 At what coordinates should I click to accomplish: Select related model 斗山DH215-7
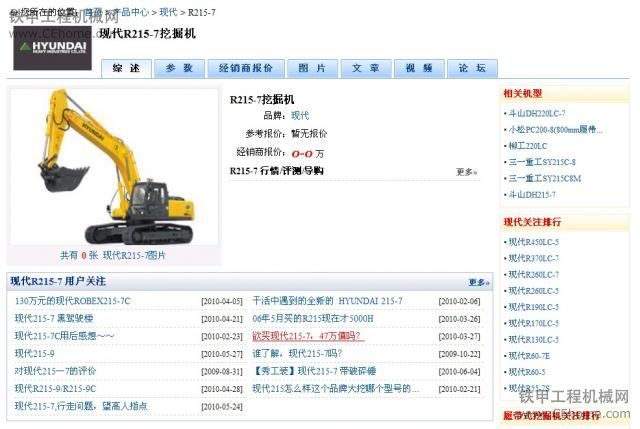tap(532, 195)
